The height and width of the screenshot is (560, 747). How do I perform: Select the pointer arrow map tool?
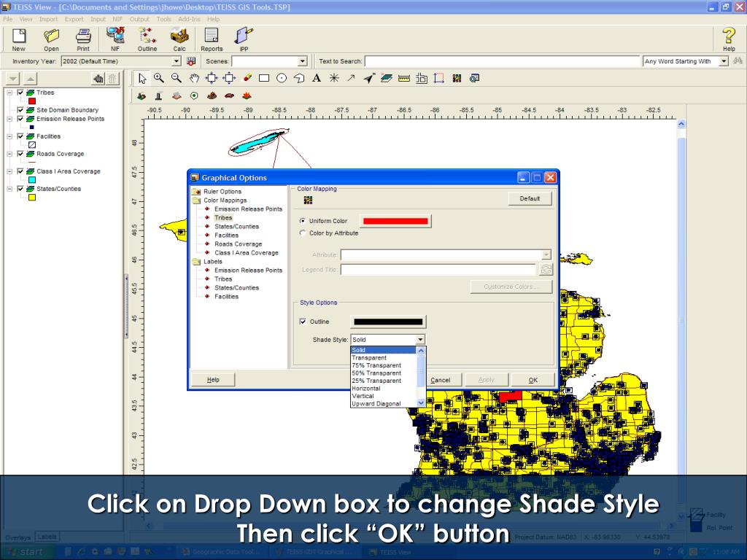pos(142,78)
